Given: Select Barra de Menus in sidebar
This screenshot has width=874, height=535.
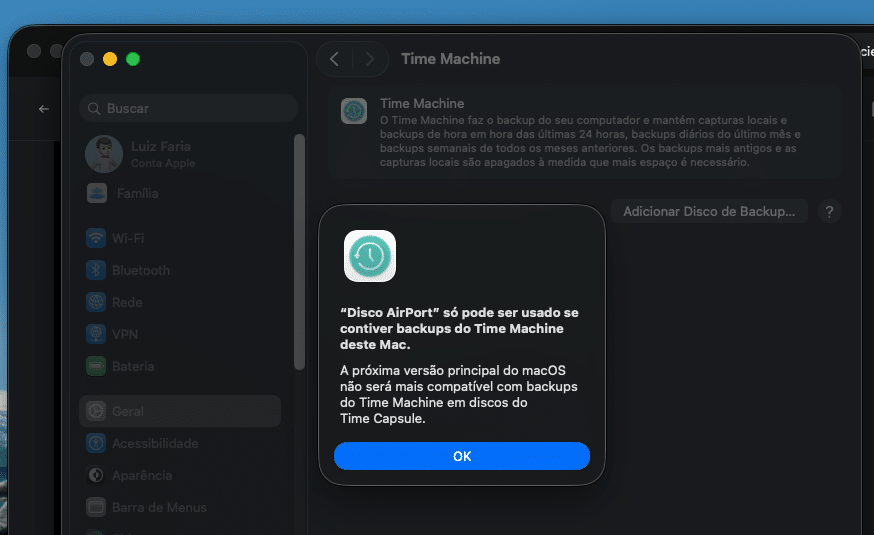Looking at the screenshot, I should [x=159, y=507].
